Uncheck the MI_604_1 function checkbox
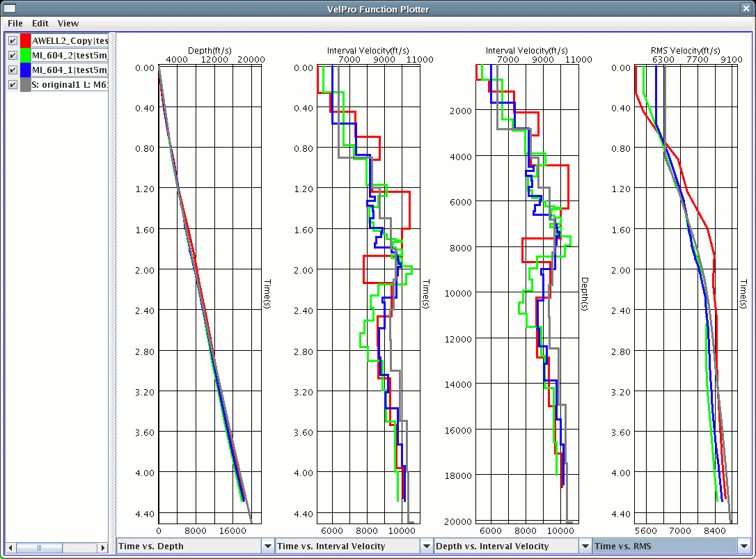The width and height of the screenshot is (756, 559). (13, 70)
